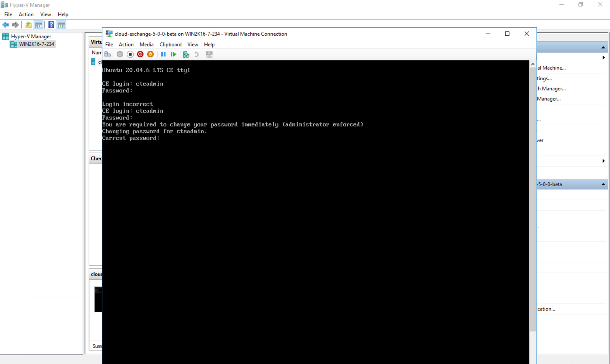Click the 'ver' action in Actions pane
This screenshot has height=364, width=610.
(540, 140)
